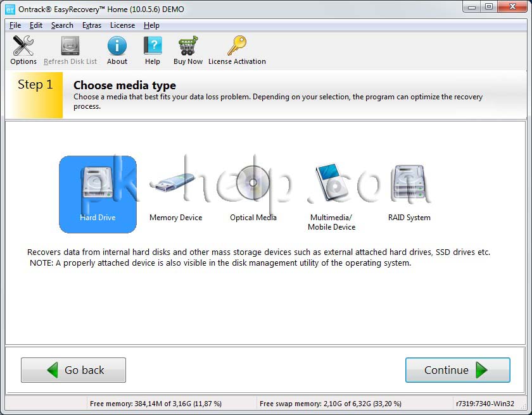The height and width of the screenshot is (415, 532).
Task: Open the Help menu in menu bar
Action: coord(151,25)
